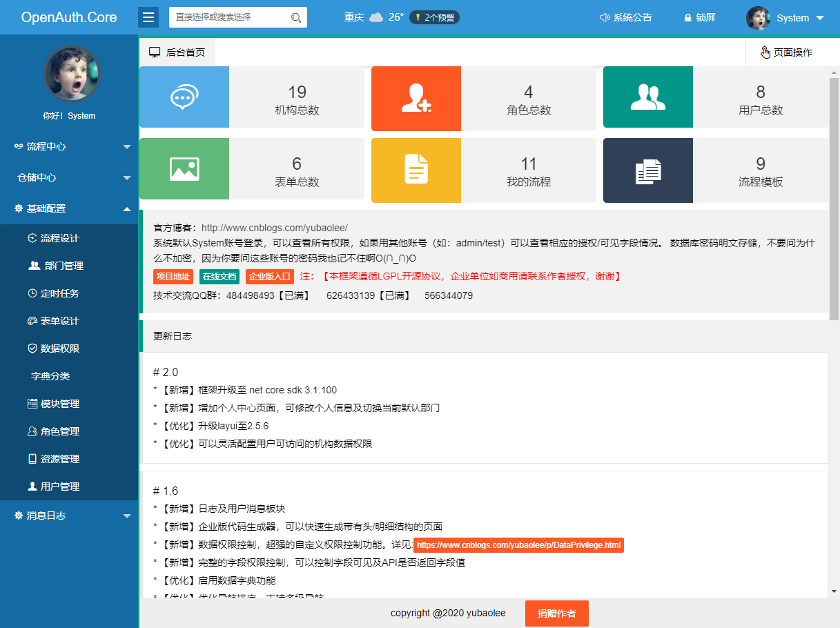Screen dimensions: 840x628
Task: Expand the 消息日志 menu section
Action: coord(69,516)
